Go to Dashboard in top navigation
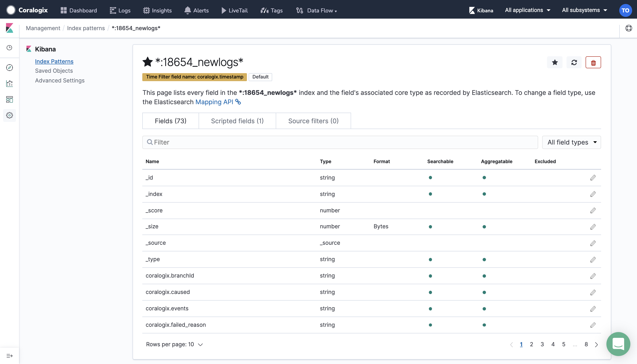This screenshot has height=364, width=637. (x=79, y=10)
